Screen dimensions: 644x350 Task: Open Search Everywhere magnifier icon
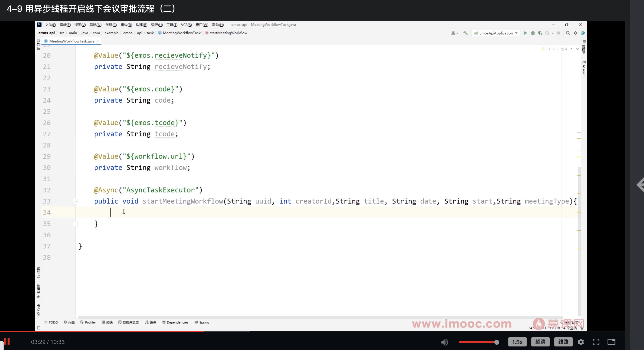[568, 33]
